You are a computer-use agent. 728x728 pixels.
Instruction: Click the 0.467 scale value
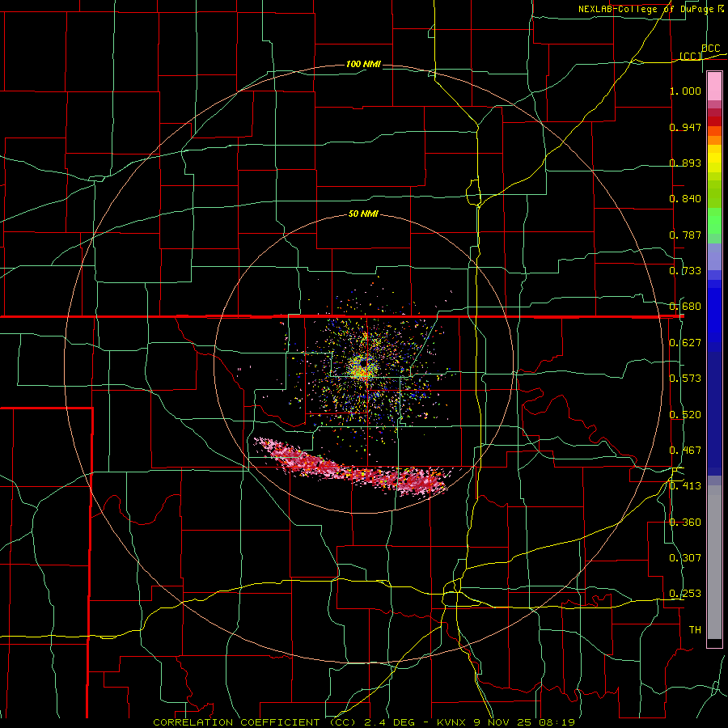coord(685,451)
